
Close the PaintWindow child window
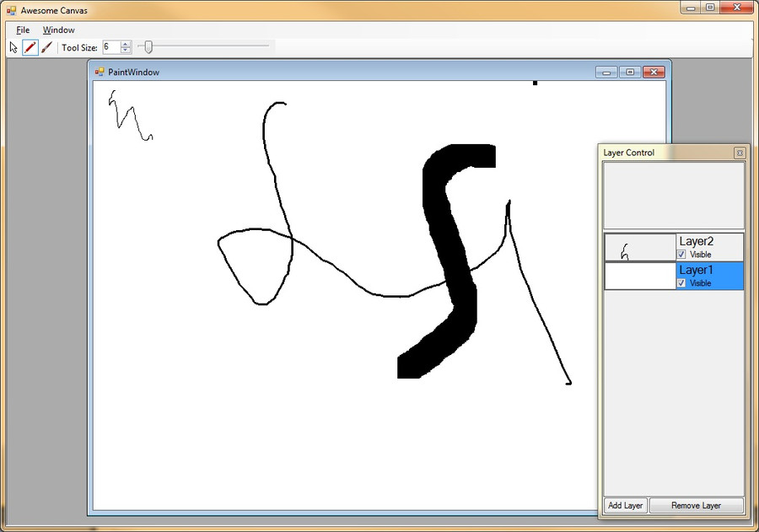[x=654, y=73]
